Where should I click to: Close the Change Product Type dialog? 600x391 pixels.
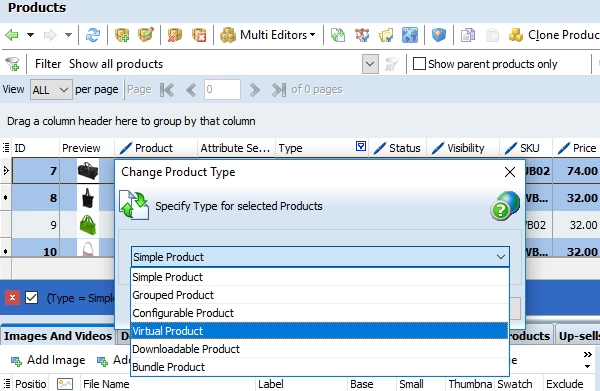tap(510, 172)
